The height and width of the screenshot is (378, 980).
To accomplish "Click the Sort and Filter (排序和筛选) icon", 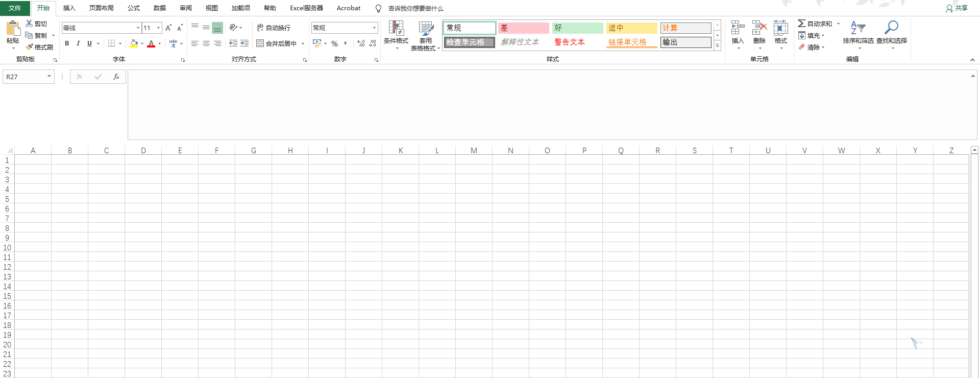I will point(857,28).
